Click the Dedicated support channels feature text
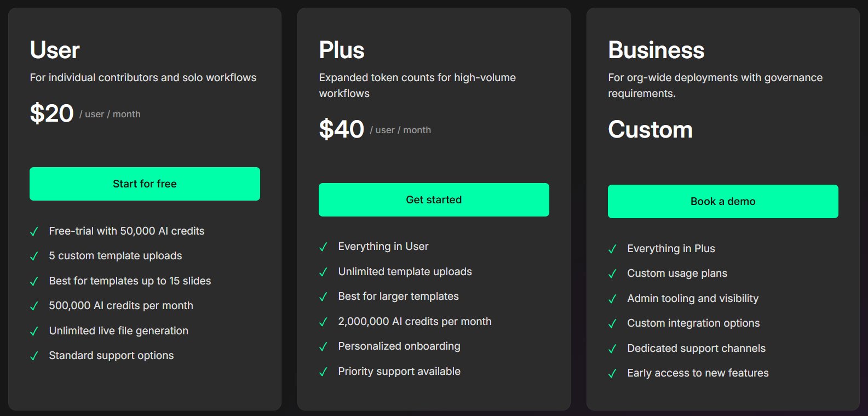Viewport: 868px width, 416px height. [696, 348]
